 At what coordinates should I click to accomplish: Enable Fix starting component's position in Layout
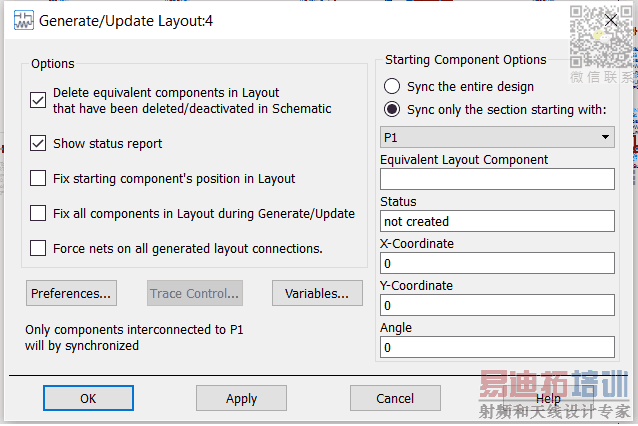tap(38, 179)
